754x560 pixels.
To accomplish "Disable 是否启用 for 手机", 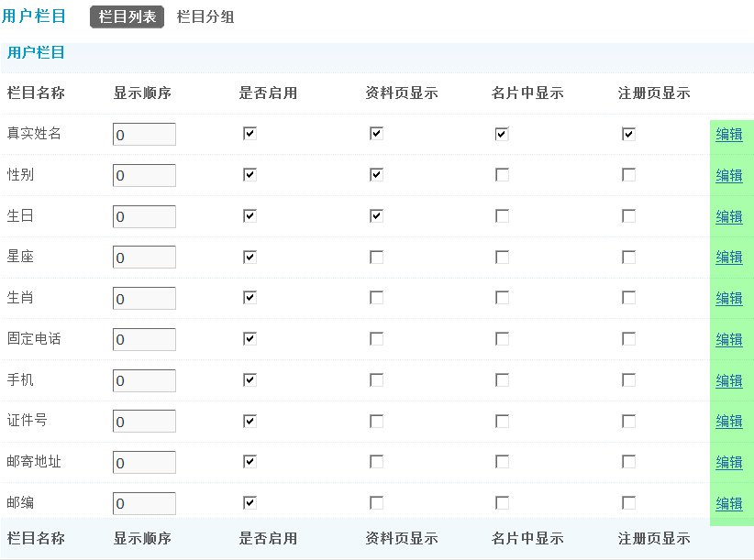I will click(x=249, y=379).
